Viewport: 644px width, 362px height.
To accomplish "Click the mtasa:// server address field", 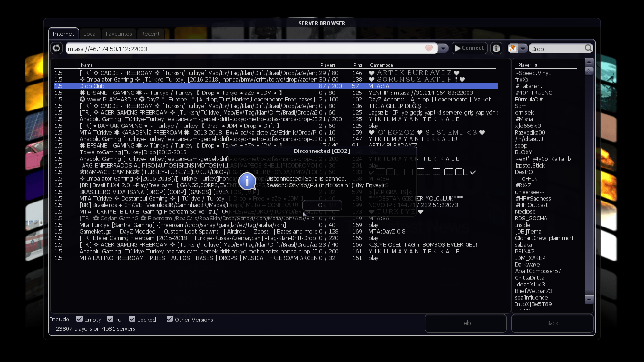I will [x=251, y=49].
